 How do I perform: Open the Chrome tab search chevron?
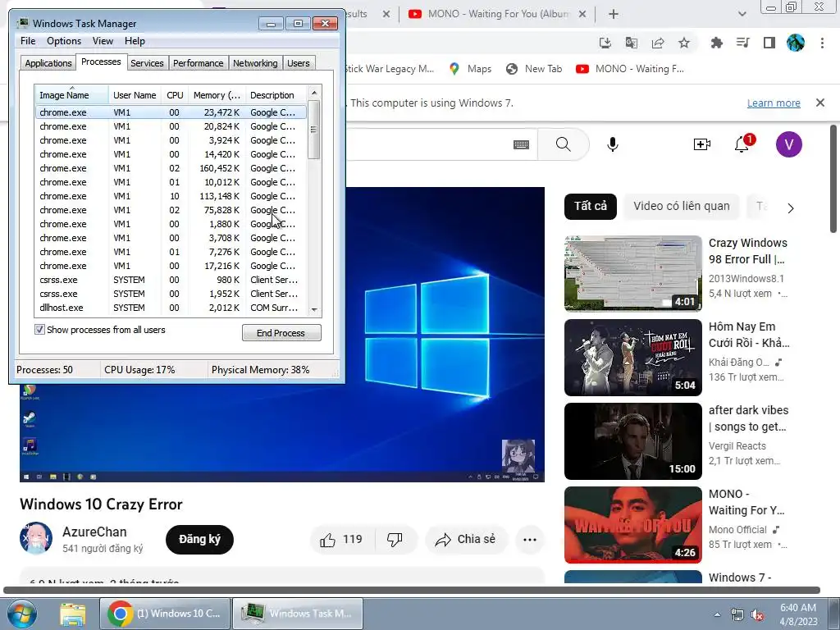click(x=742, y=15)
